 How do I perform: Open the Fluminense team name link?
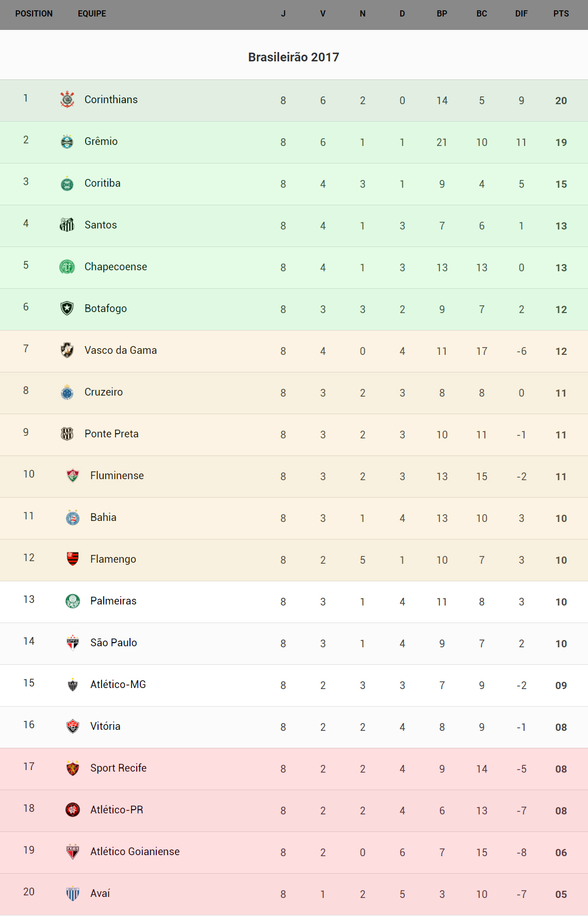pyautogui.click(x=117, y=476)
